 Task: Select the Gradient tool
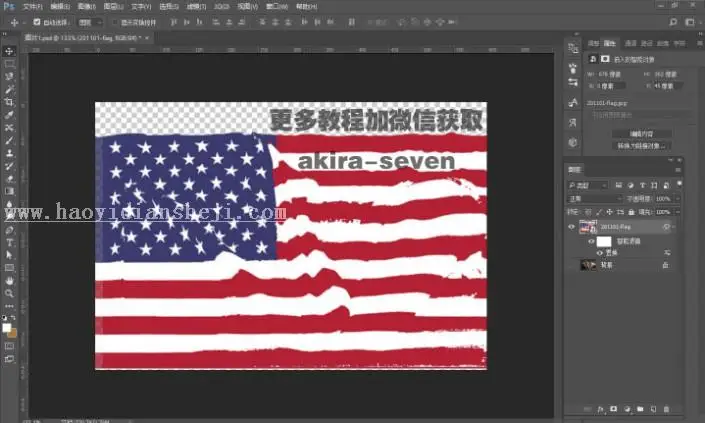click(x=9, y=191)
